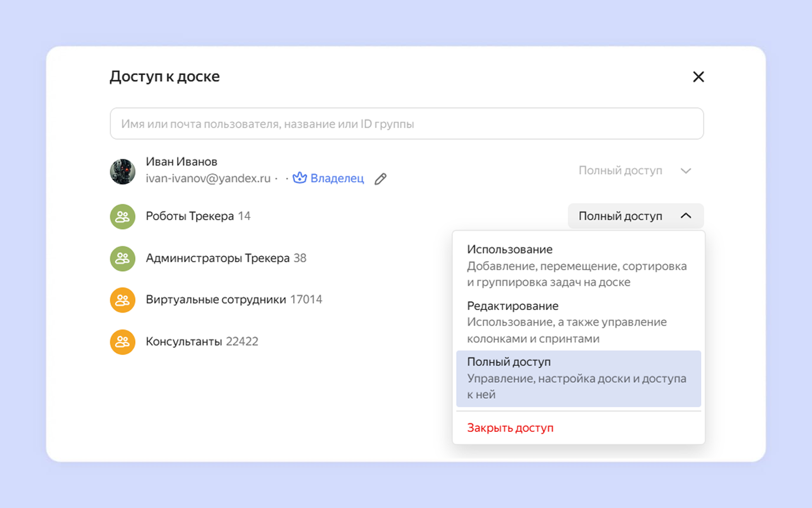Click the Консультанты group icon

pyautogui.click(x=122, y=342)
